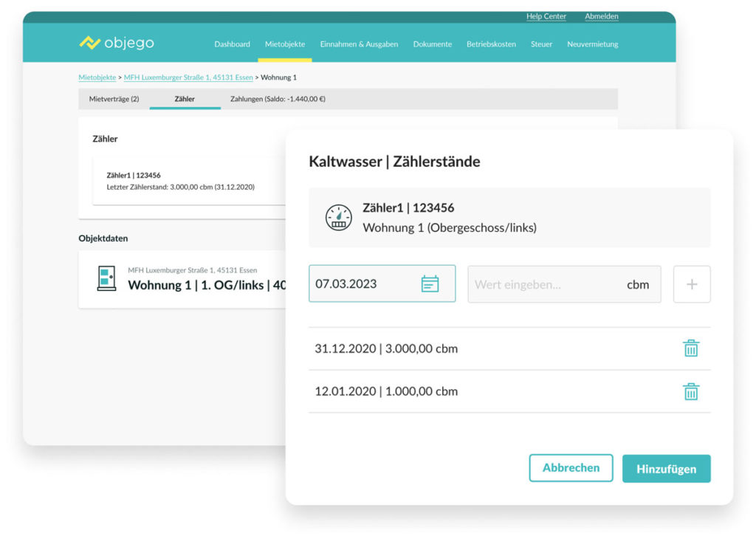Open the Dokumente section

(x=432, y=44)
